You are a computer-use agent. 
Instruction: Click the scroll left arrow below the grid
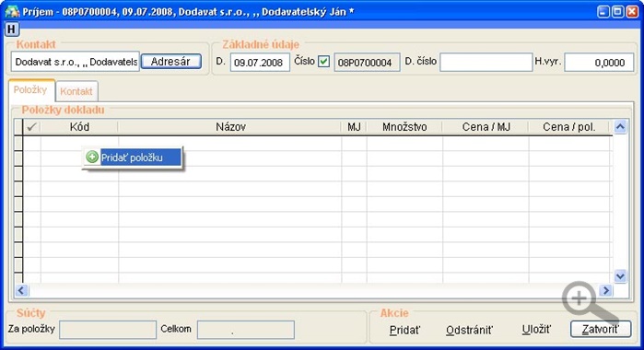click(x=21, y=290)
